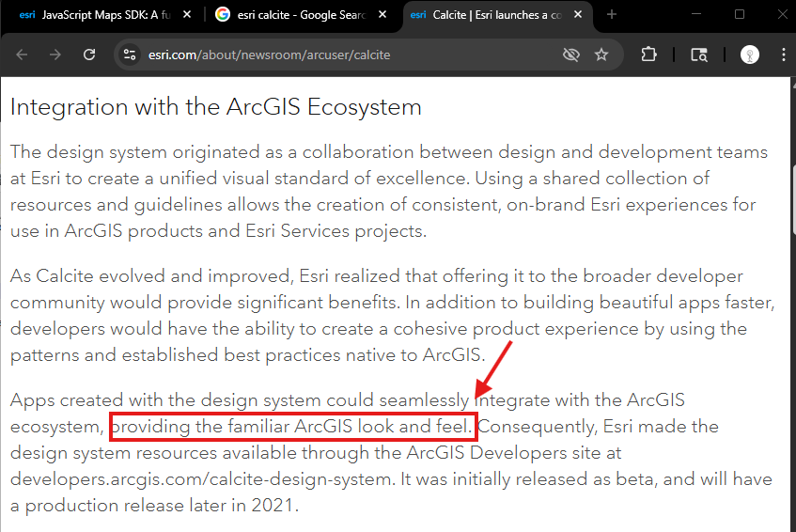The width and height of the screenshot is (796, 532).
Task: Maximize the browser window
Action: [739, 14]
